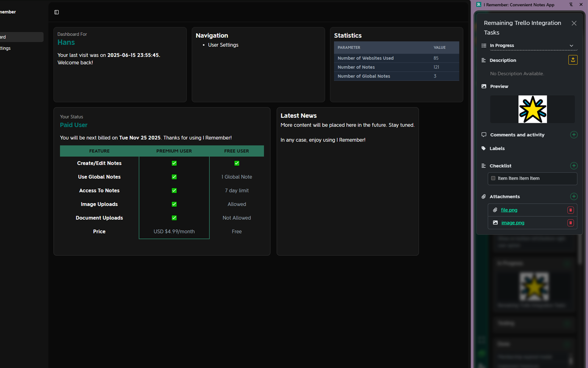Click the Item Item Item Item checklist field
This screenshot has width=588, height=368.
pos(532,178)
